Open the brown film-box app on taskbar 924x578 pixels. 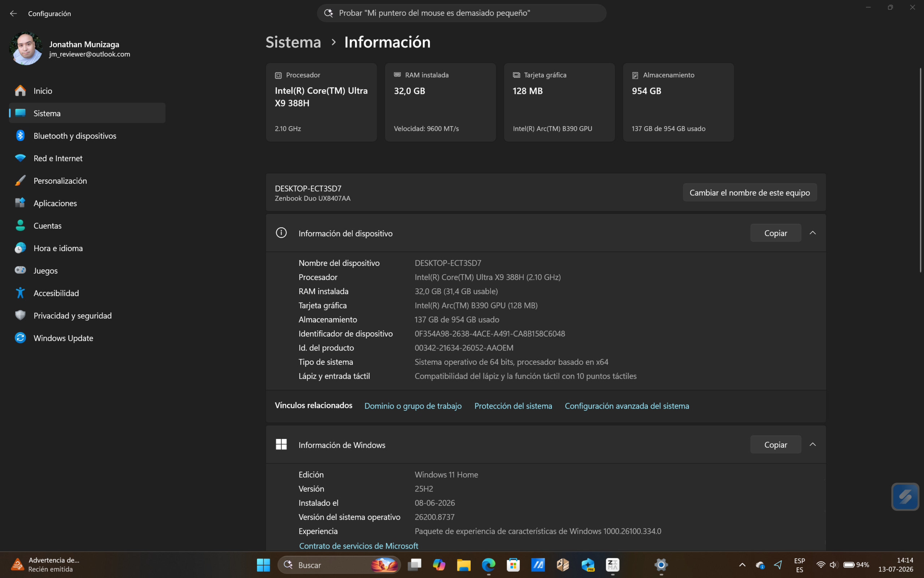pos(563,565)
